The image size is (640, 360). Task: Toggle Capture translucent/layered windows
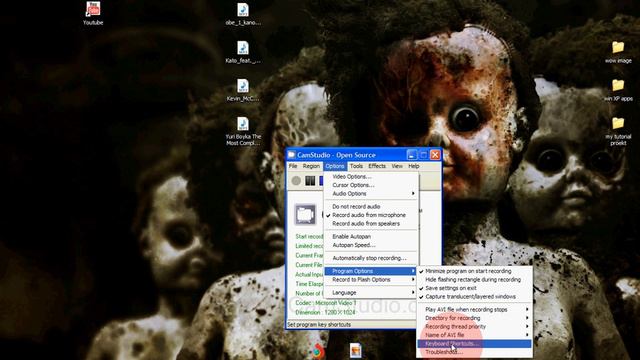[x=474, y=297]
